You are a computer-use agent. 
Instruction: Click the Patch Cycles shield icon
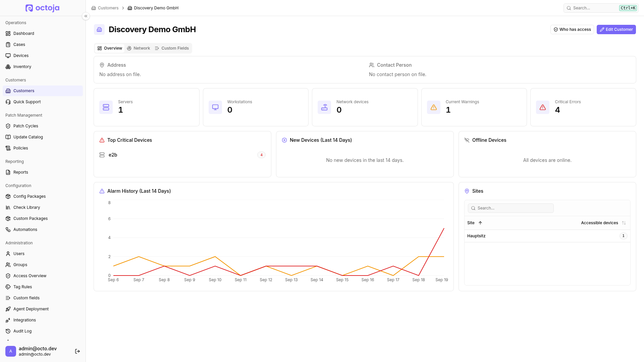8,126
